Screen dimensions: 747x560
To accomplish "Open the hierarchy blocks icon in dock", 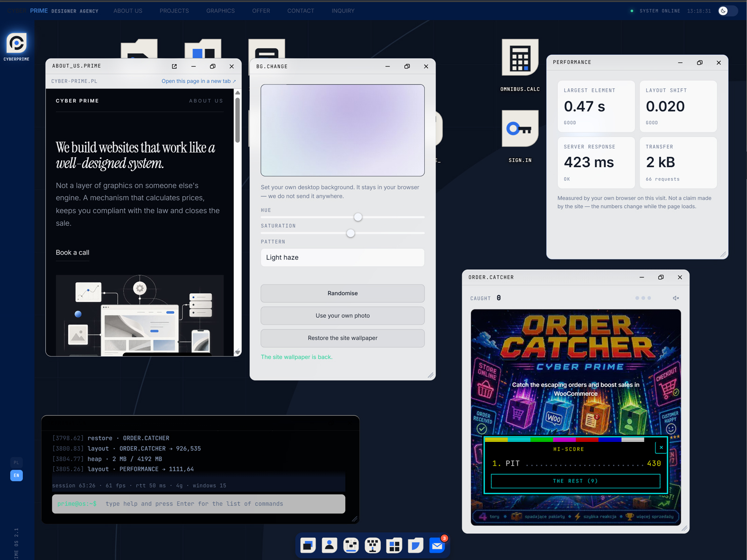I will click(x=373, y=545).
